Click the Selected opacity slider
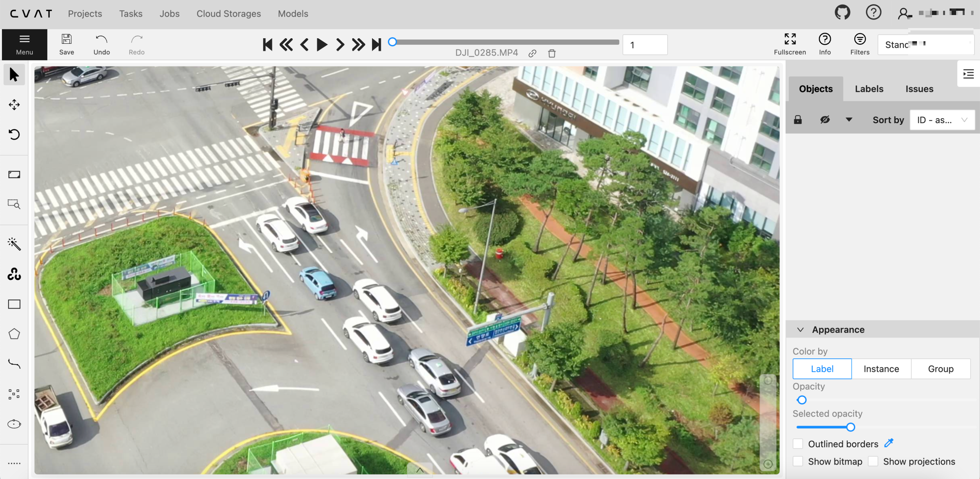Screen dimensions: 980x479 click(x=850, y=427)
